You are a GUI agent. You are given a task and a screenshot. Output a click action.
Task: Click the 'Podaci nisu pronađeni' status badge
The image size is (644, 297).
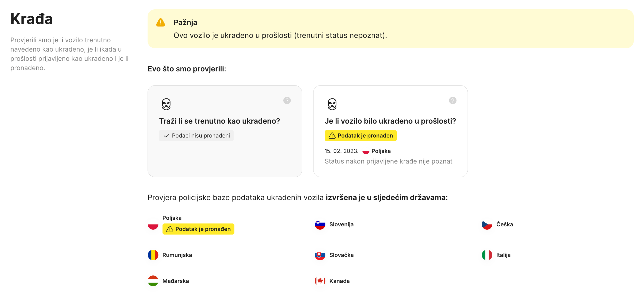point(196,136)
